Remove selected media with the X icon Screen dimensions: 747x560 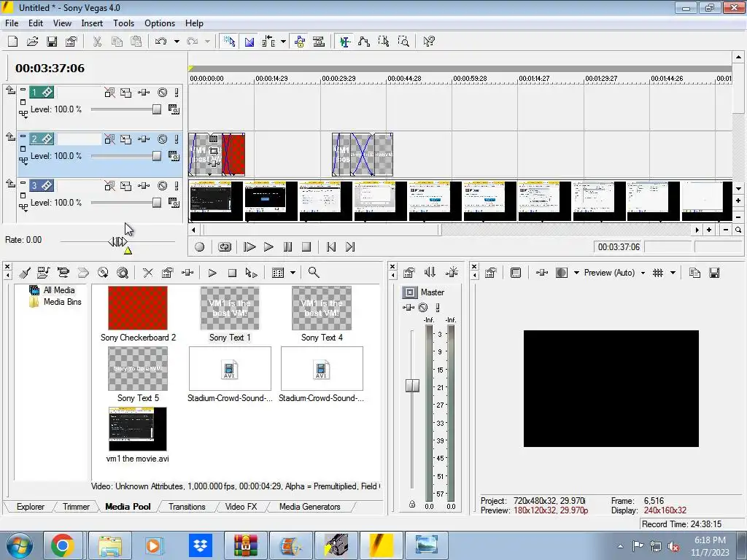point(148,273)
